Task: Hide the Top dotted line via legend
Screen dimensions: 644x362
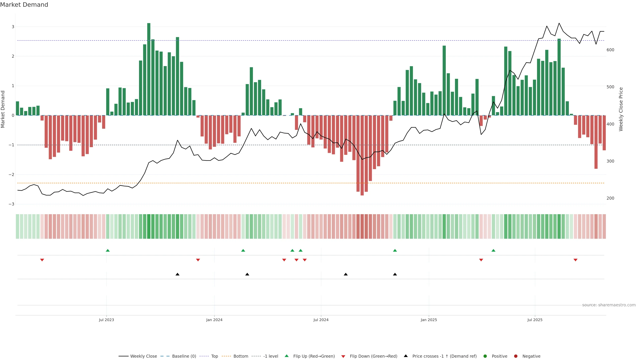Action: [214, 356]
